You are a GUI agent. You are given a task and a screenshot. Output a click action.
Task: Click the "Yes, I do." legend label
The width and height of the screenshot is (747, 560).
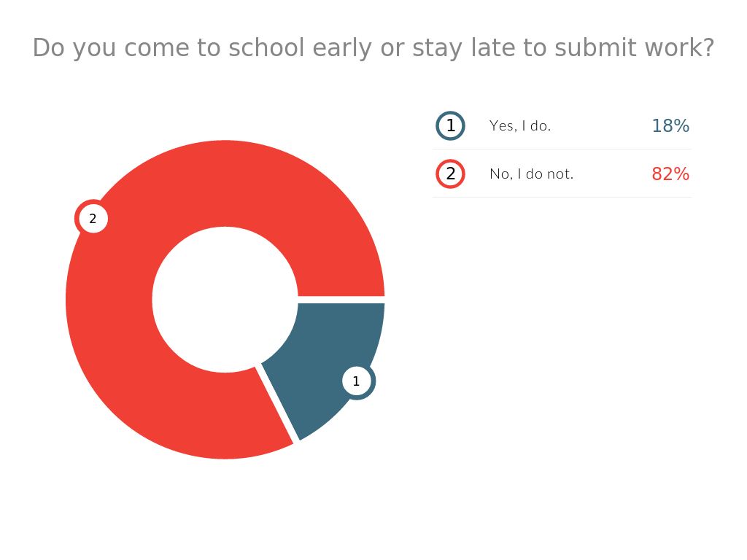tap(520, 126)
